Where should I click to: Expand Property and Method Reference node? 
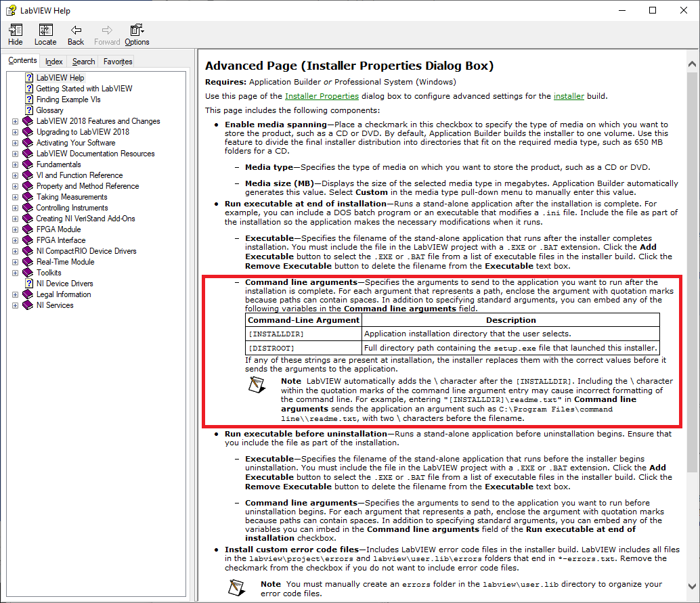point(15,187)
